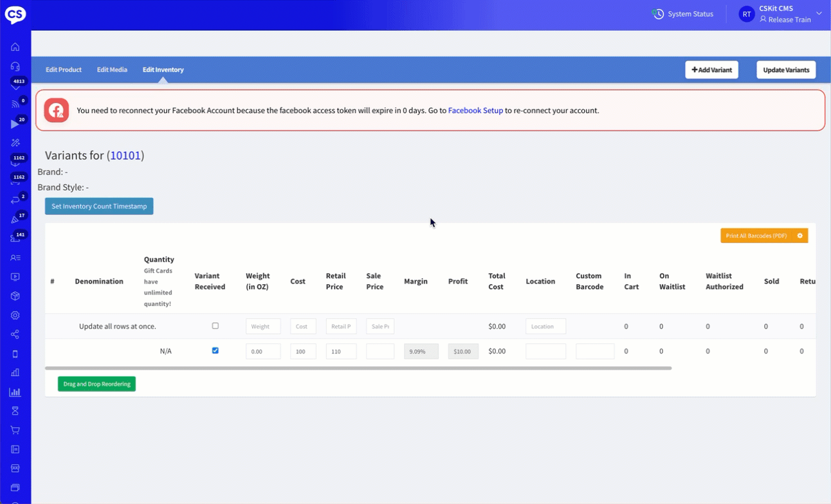Click the share nodes icon in sidebar
Screen dimensions: 831x504
(15, 335)
